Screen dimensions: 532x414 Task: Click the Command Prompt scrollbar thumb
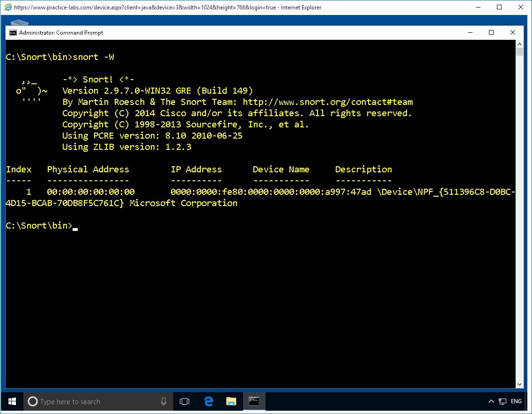click(519, 52)
